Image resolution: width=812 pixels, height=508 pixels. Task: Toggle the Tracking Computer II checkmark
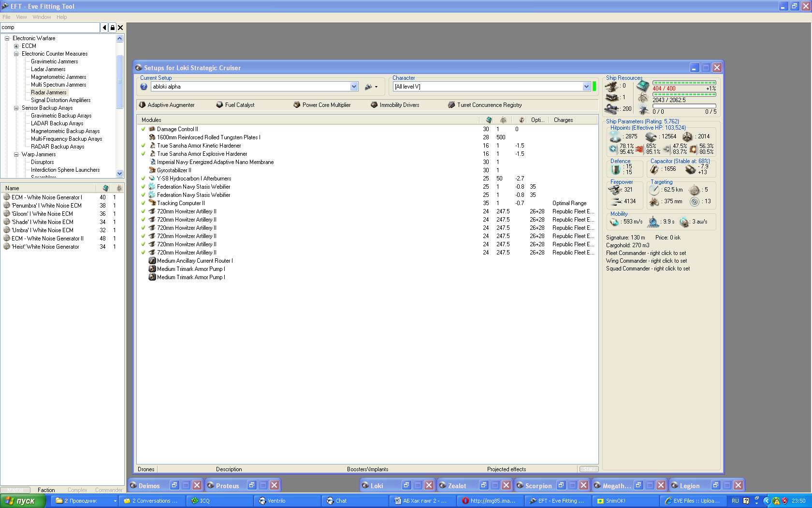[x=143, y=203]
